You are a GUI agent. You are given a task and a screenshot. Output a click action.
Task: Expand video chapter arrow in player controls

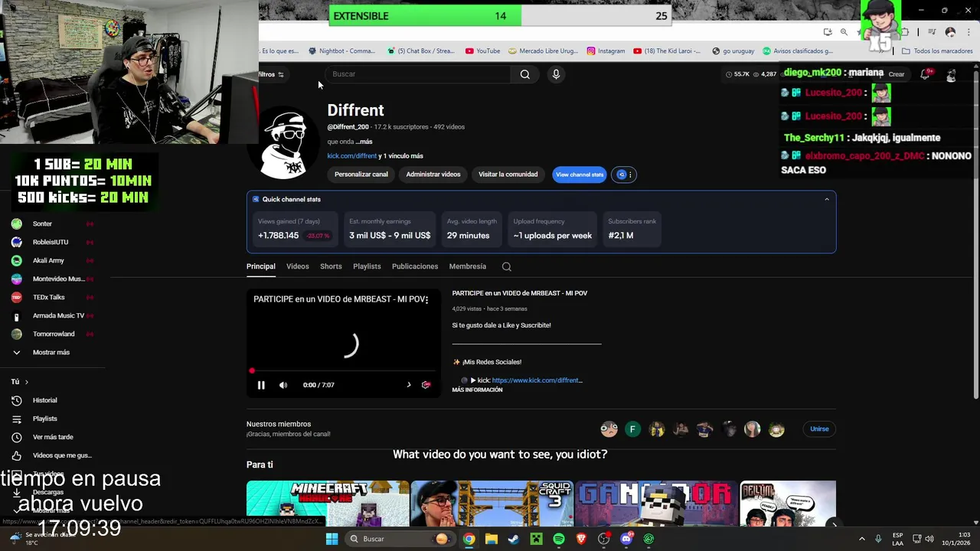coord(409,385)
